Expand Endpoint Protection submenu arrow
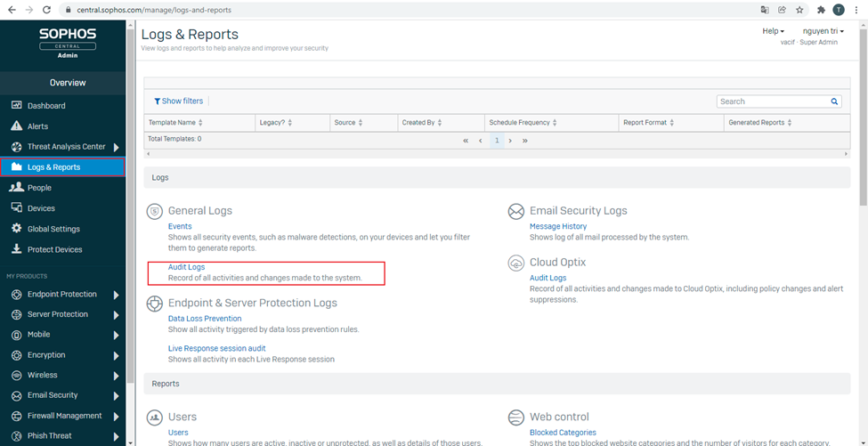Screen dimensions: 868x446 [x=117, y=295]
